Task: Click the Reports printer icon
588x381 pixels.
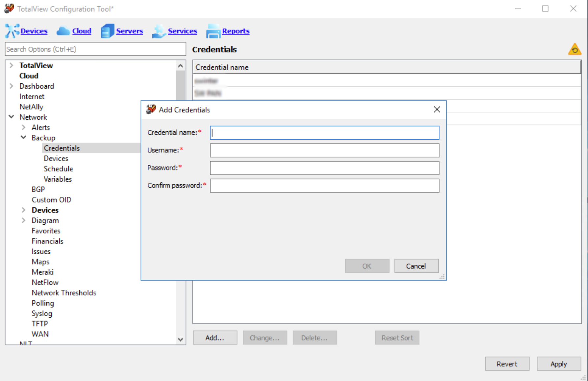Action: click(x=213, y=31)
